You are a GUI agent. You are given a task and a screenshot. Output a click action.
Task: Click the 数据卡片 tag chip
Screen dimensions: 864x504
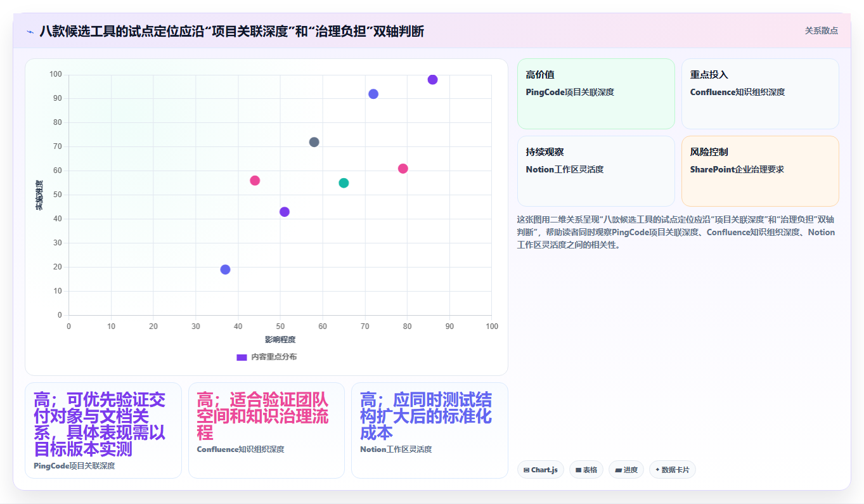tap(673, 470)
